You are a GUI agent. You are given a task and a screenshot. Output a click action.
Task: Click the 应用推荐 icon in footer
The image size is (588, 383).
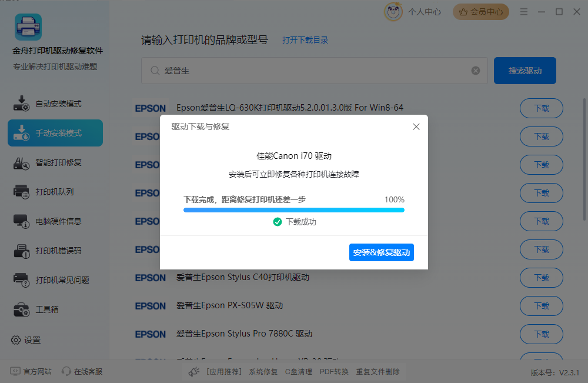[194, 371]
